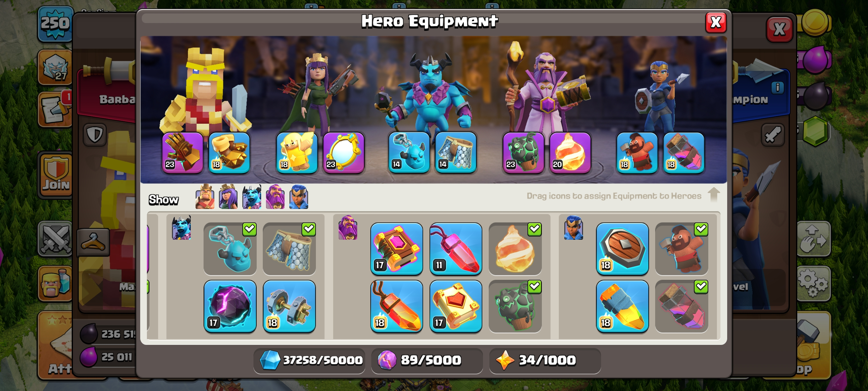Image resolution: width=868 pixels, height=391 pixels.
Task: Toggle the equipped fireball checkmark item
Action: point(515,249)
